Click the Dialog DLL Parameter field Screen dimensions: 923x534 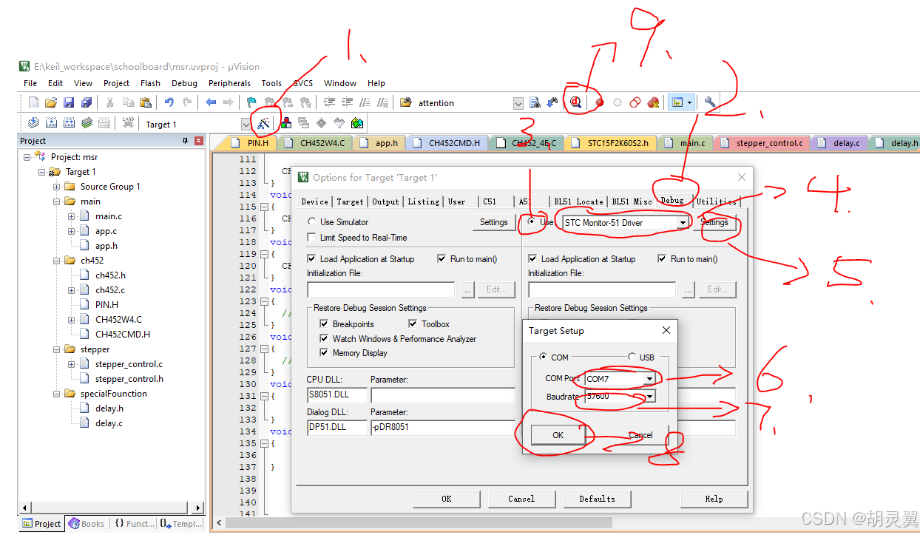click(x=442, y=427)
